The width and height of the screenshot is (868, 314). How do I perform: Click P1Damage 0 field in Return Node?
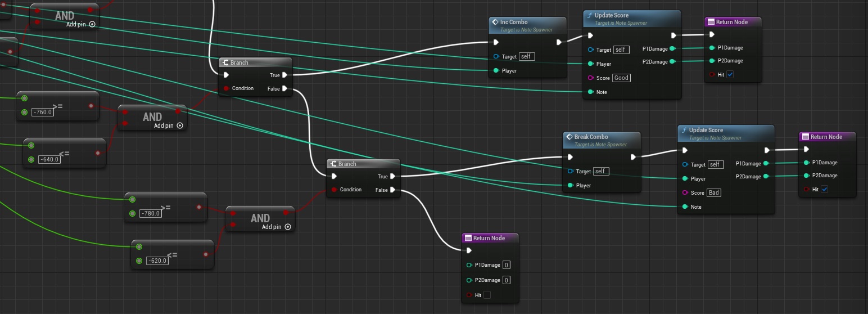point(507,264)
